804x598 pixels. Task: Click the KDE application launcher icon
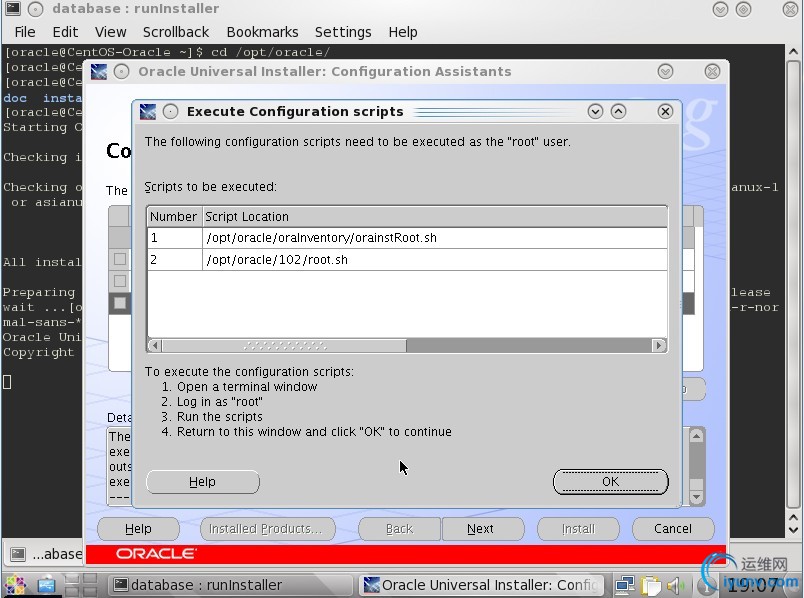coord(14,585)
